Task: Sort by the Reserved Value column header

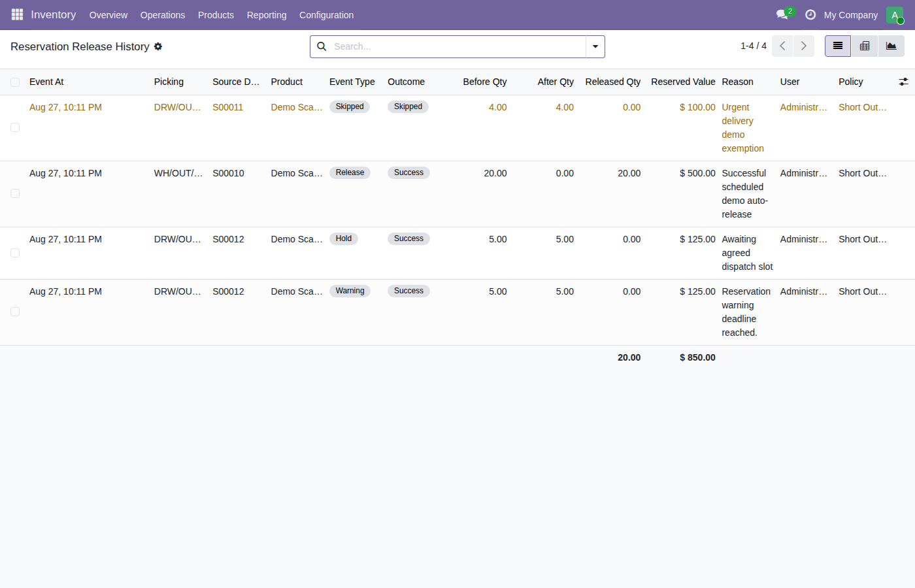Action: tap(683, 82)
